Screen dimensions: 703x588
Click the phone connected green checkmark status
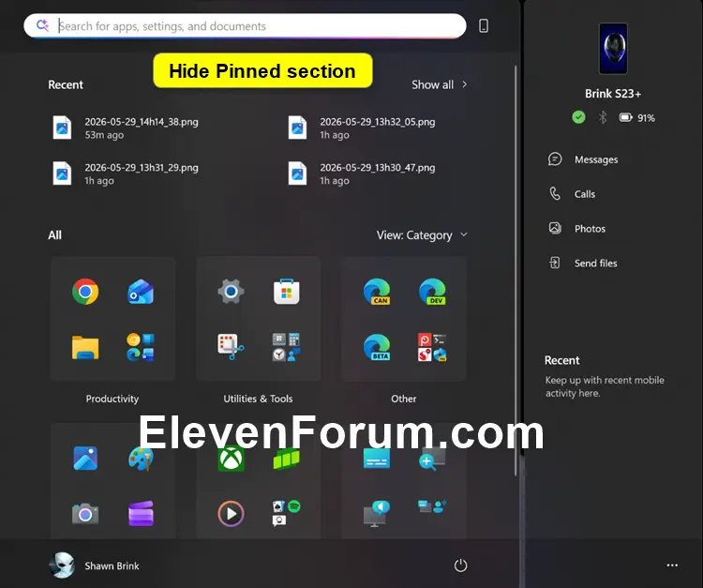[x=578, y=117]
